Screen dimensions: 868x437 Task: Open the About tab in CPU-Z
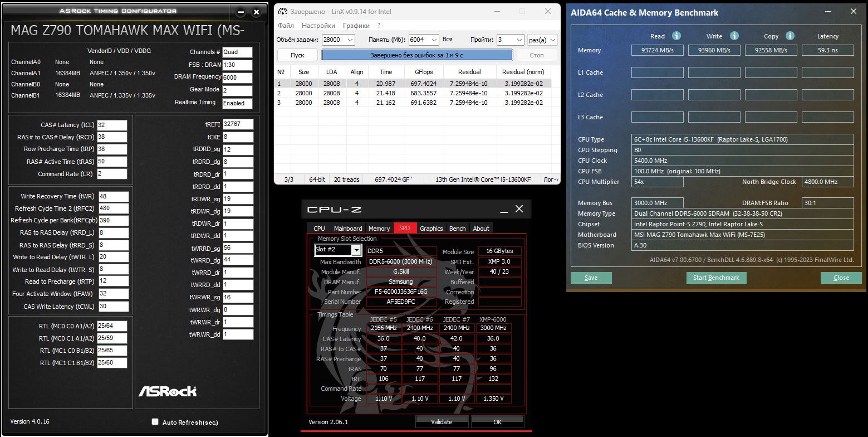coord(481,228)
